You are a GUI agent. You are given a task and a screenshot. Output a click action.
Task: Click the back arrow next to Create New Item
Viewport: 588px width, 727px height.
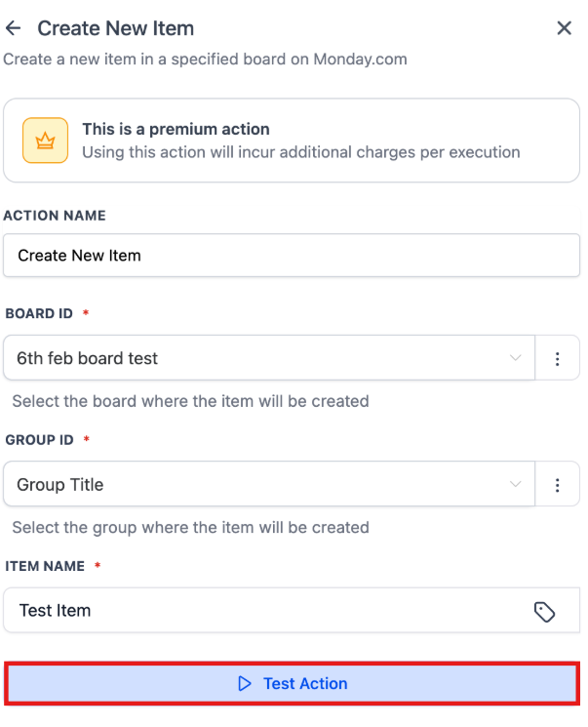pos(14,28)
